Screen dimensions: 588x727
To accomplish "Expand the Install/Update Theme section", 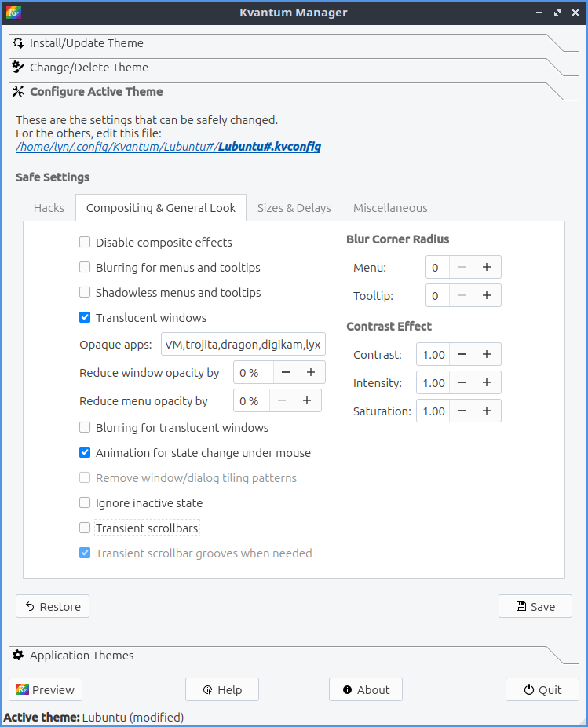I will [x=86, y=43].
